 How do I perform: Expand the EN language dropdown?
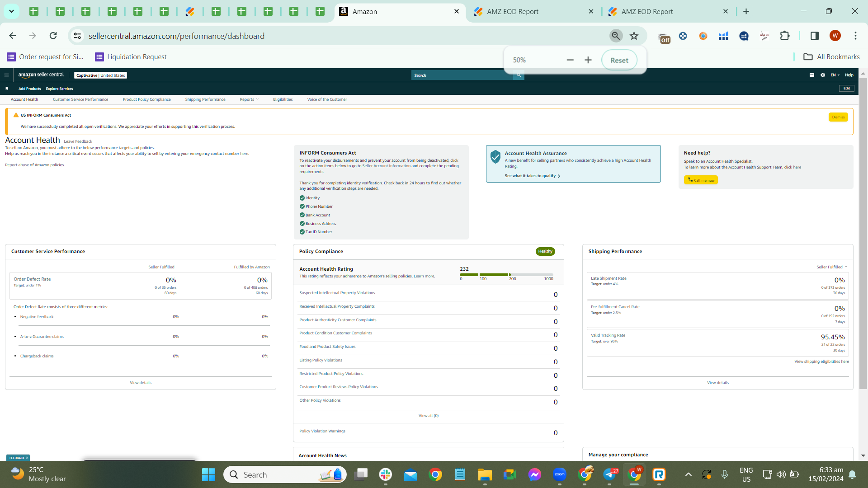(835, 75)
